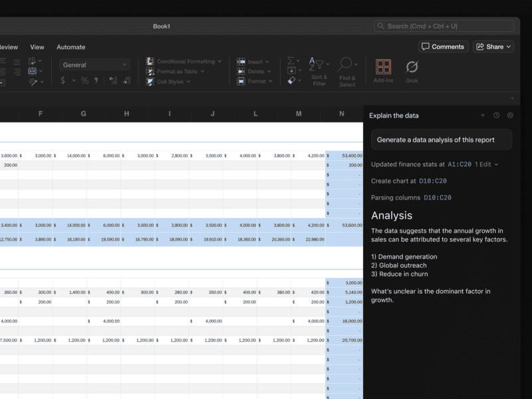Expand currency format dropdown arrow
The image size is (532, 399).
click(74, 80)
